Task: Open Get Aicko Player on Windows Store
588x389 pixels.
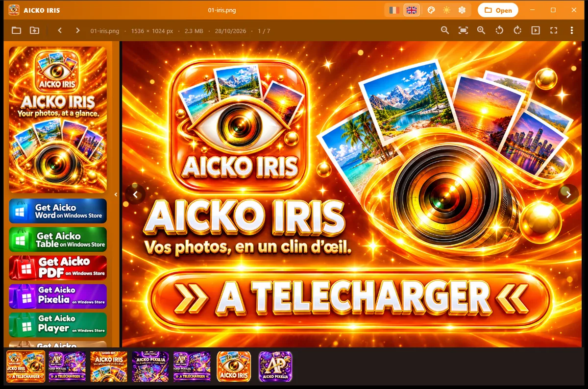Action: tap(58, 325)
